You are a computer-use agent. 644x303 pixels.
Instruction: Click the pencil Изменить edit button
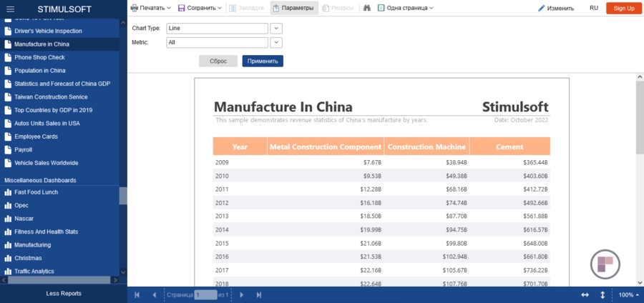pos(556,8)
